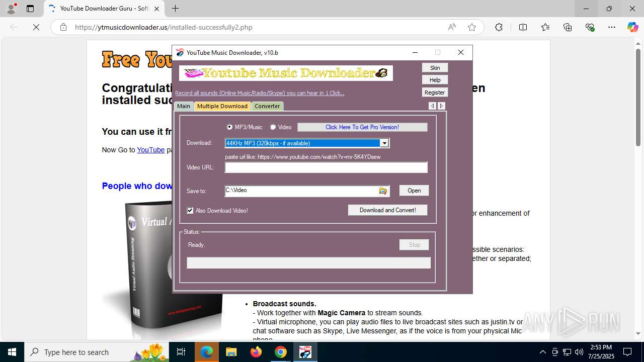Open the Converter tab
The image size is (644, 362).
point(267,106)
